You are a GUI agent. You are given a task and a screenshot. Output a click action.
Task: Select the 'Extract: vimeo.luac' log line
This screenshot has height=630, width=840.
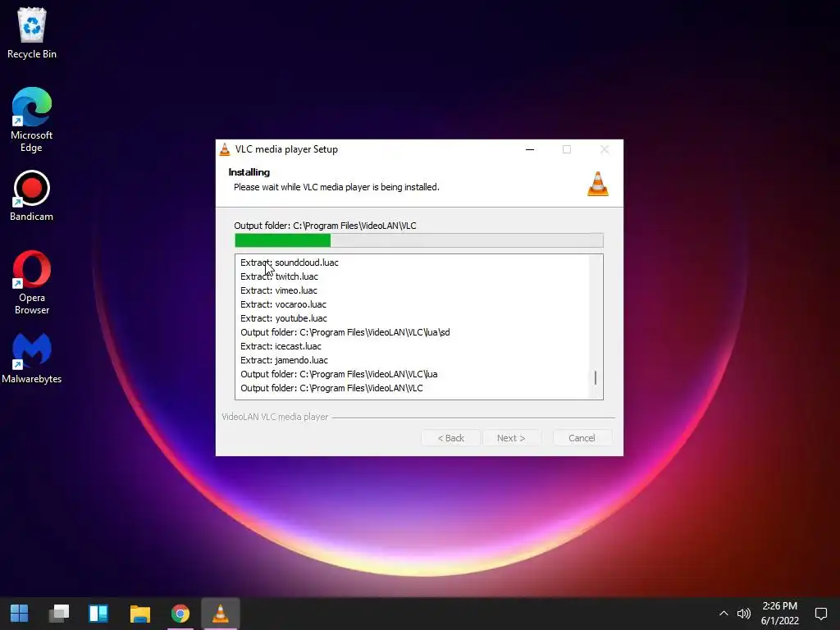279,290
